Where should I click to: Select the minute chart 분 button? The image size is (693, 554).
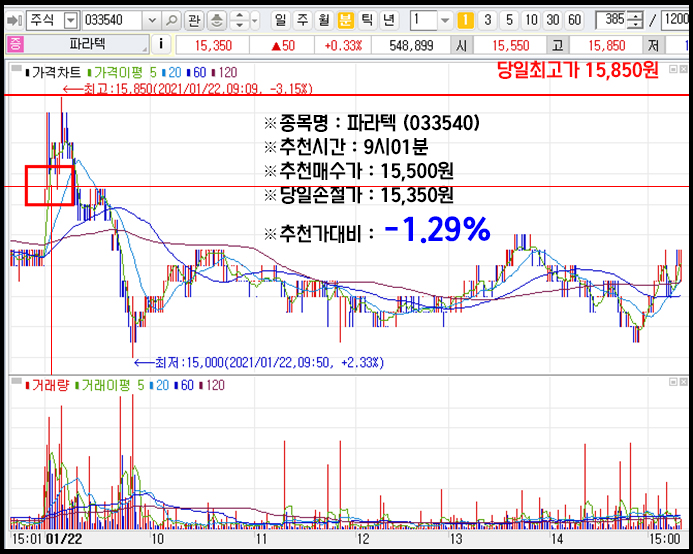[x=346, y=20]
